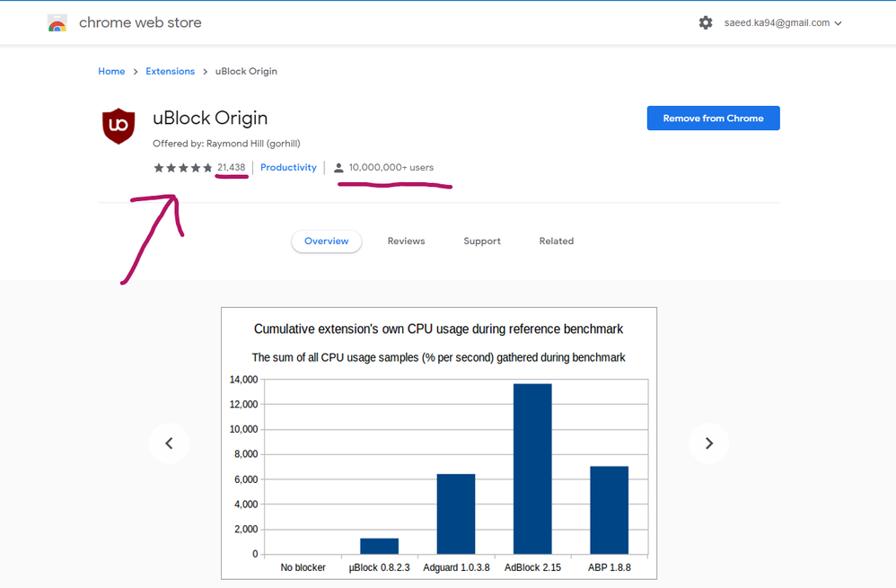896x588 pixels.
Task: Click the 21,438 ratings count link
Action: tap(232, 168)
